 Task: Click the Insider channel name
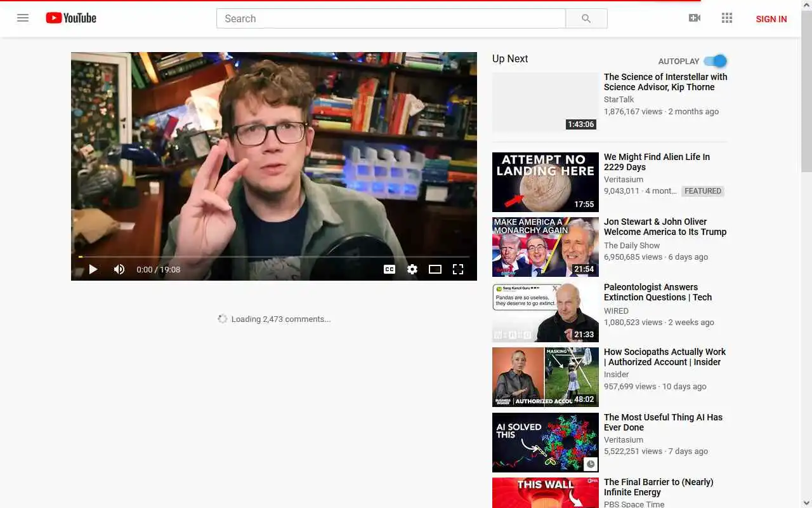[616, 374]
